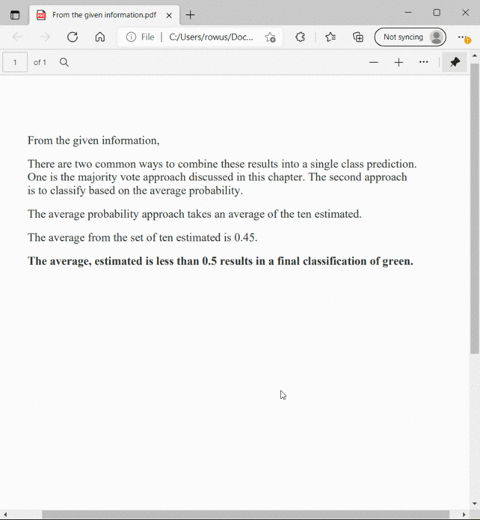The height and width of the screenshot is (520, 480).
Task: Open the Extensions menu
Action: [x=300, y=37]
